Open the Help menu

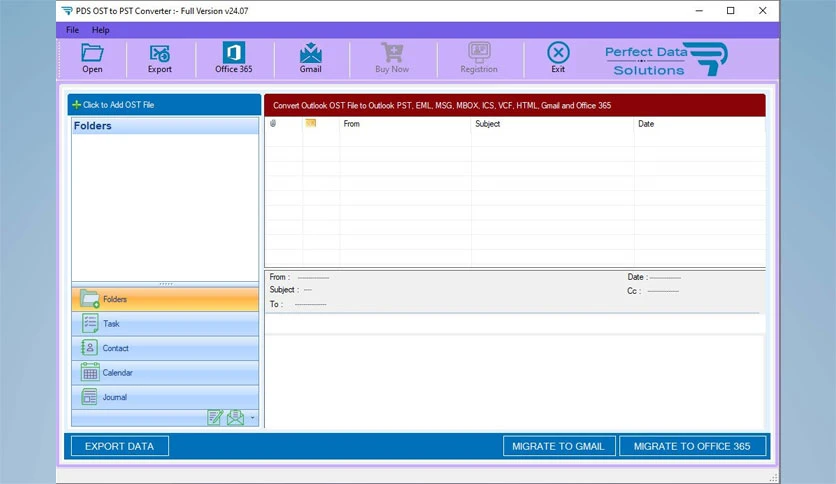tap(100, 30)
